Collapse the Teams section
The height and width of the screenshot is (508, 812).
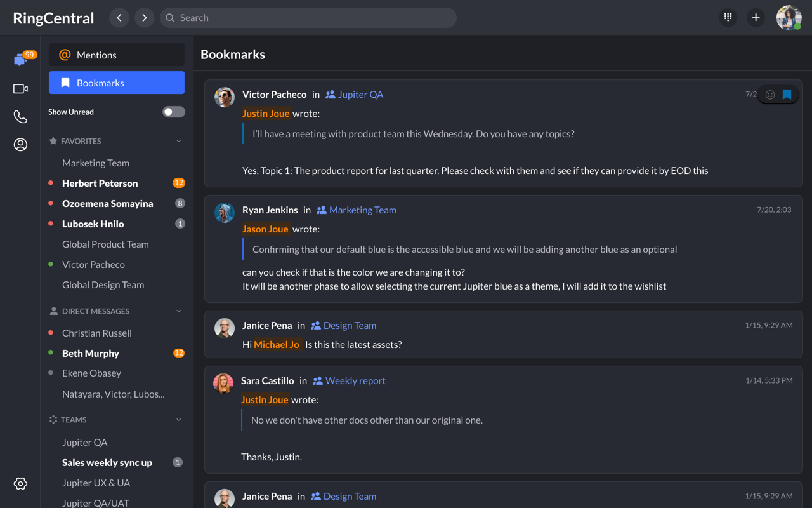click(x=179, y=420)
